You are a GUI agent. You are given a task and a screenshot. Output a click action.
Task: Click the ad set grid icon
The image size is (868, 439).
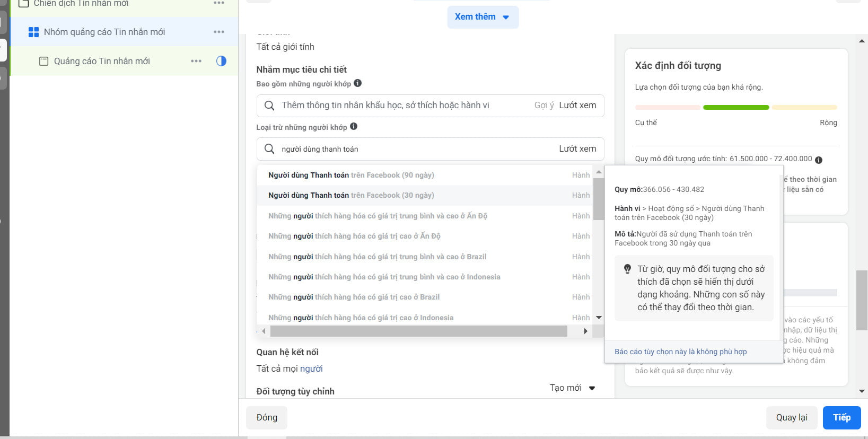pos(33,32)
